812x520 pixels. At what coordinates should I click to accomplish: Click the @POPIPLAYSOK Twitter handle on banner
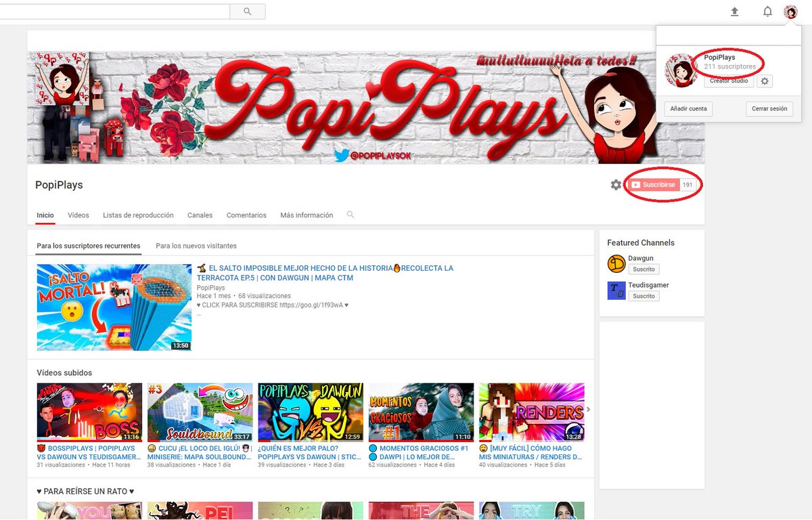[x=381, y=156]
